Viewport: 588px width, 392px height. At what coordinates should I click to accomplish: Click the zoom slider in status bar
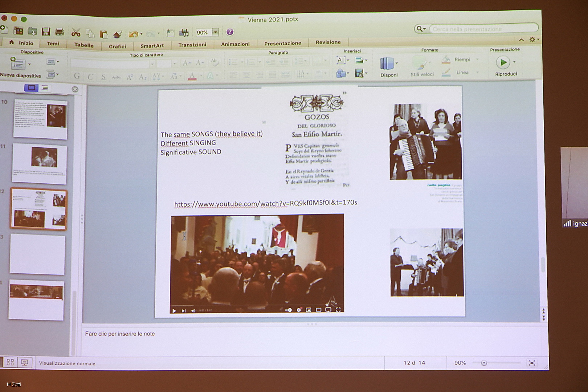click(x=484, y=363)
